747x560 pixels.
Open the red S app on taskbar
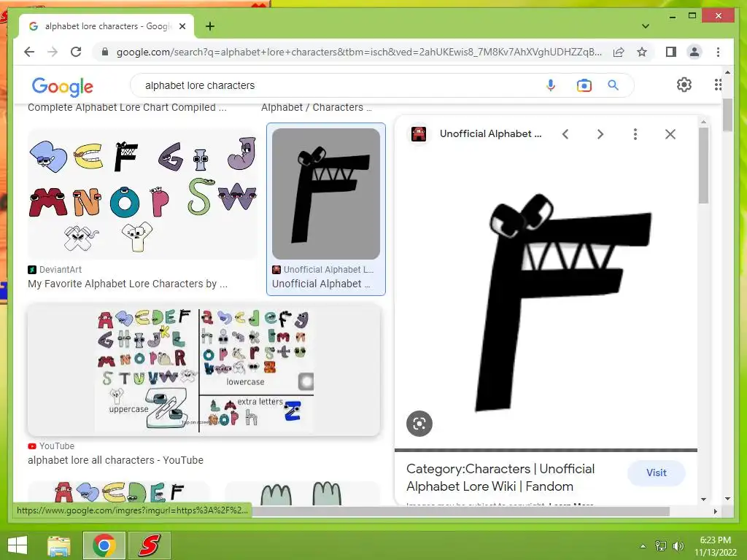pos(149,545)
